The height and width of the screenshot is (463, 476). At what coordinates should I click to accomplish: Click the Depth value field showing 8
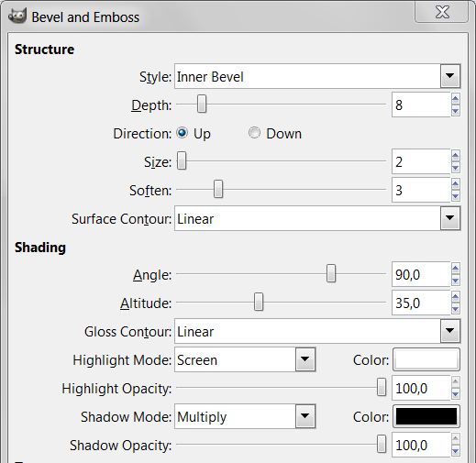(421, 105)
